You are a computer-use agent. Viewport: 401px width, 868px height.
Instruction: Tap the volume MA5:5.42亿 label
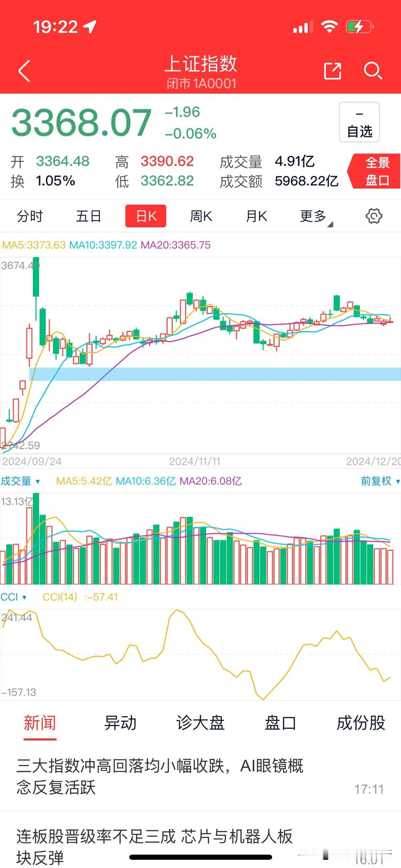[x=84, y=481]
